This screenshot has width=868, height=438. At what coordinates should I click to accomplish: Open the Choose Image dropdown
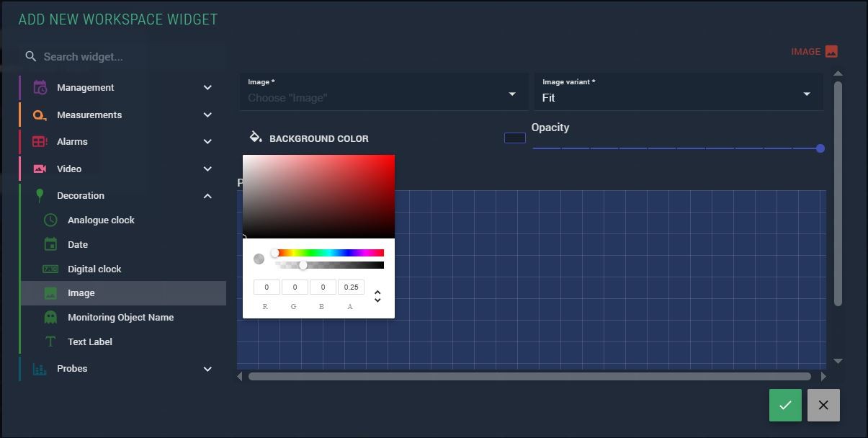click(511, 94)
